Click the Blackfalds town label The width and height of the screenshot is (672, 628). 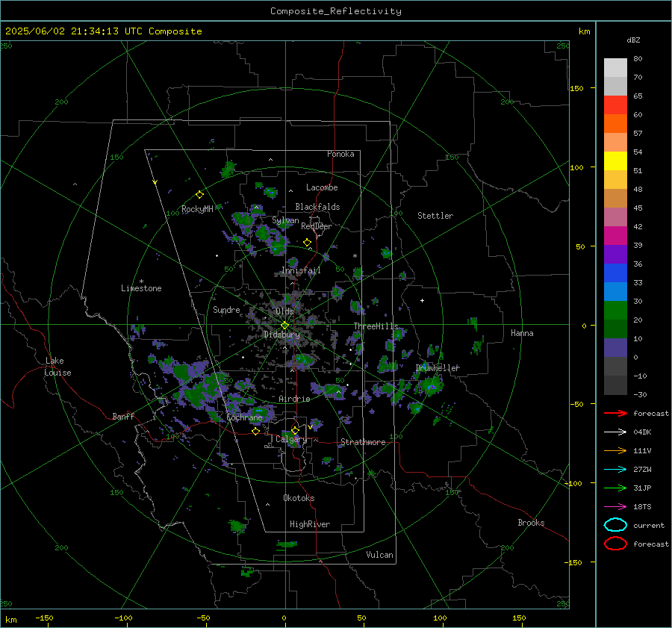[x=317, y=207]
